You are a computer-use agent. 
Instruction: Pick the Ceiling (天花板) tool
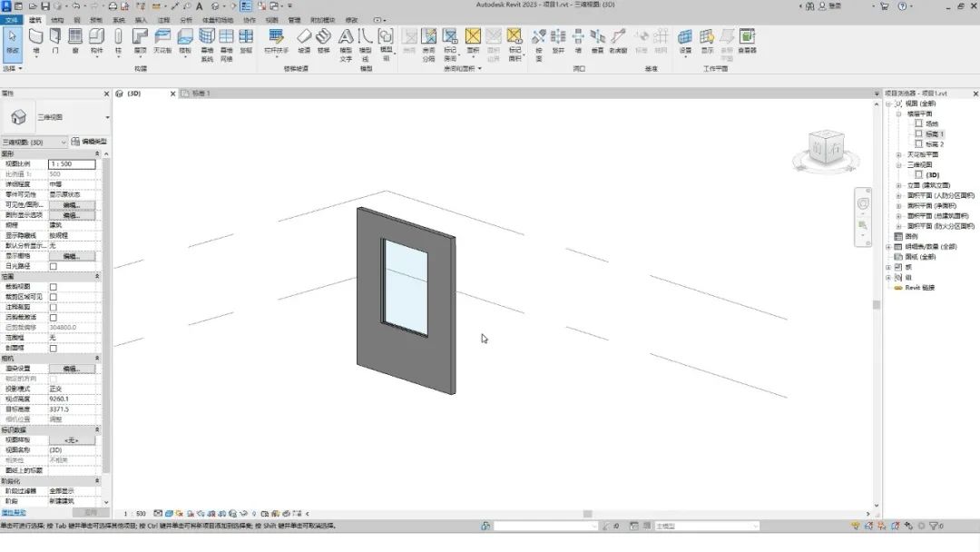pyautogui.click(x=162, y=41)
